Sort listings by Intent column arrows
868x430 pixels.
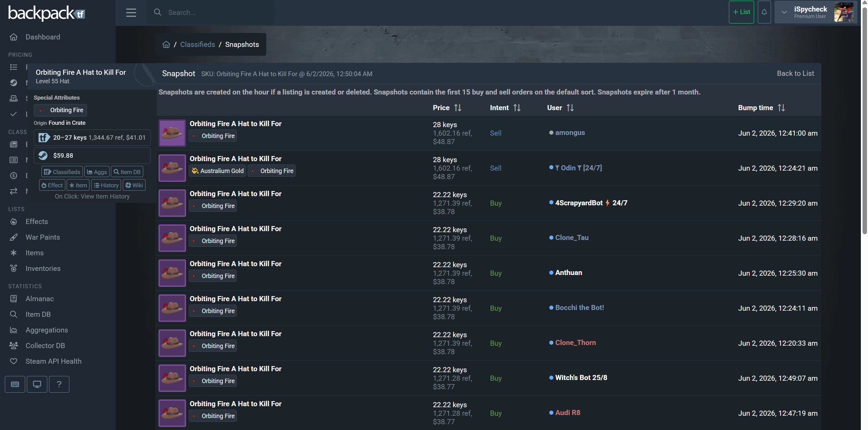[x=517, y=108]
